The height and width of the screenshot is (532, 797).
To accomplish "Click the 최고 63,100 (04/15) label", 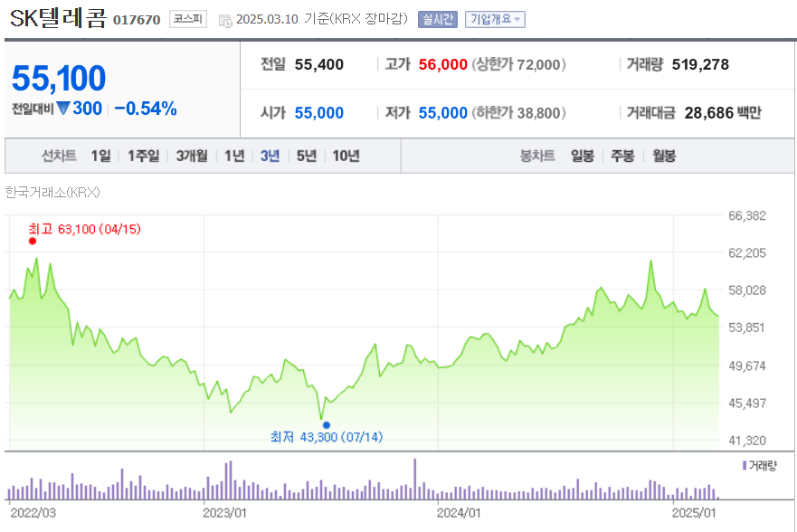I will [84, 229].
